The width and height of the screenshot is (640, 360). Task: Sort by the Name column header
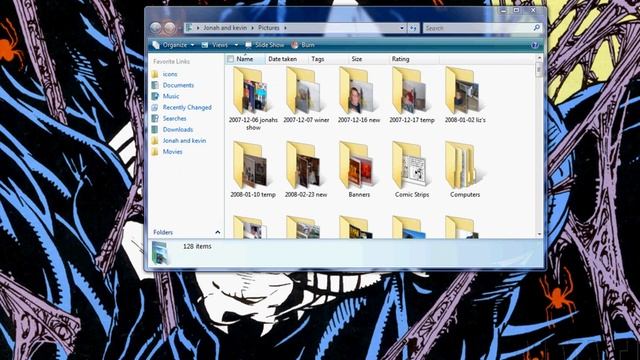pos(244,59)
